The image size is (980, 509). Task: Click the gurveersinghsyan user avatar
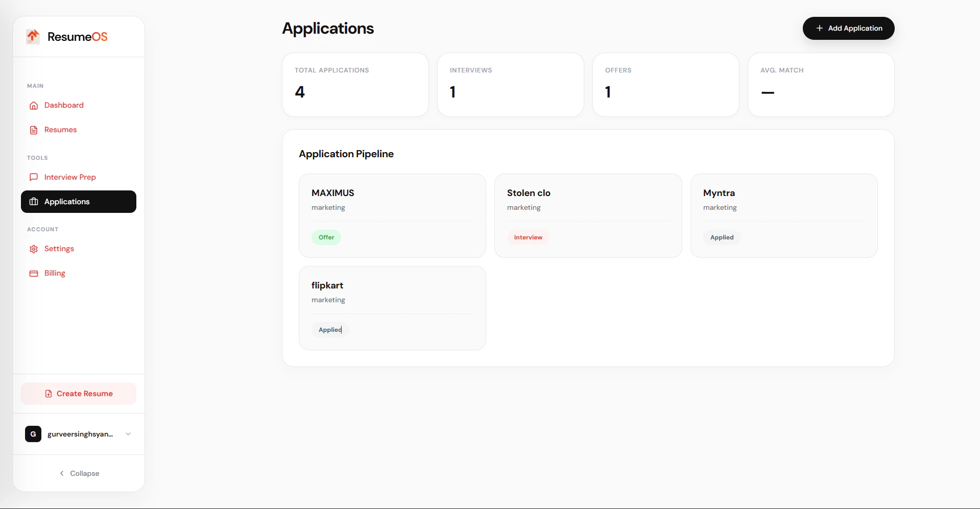[33, 434]
